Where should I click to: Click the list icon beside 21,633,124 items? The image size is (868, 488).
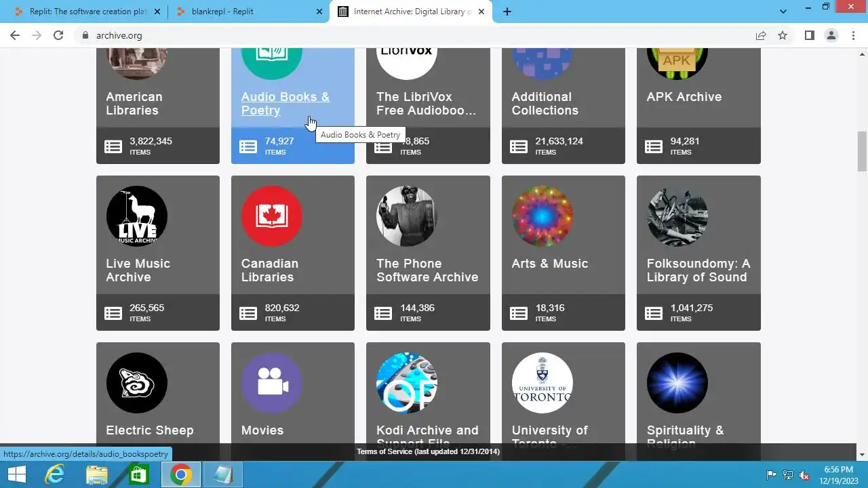(x=519, y=146)
